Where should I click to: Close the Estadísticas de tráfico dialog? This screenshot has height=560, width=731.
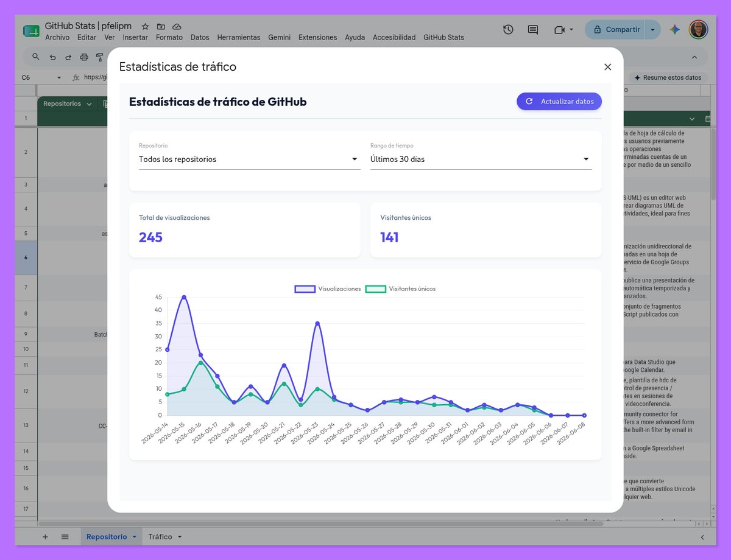click(607, 67)
